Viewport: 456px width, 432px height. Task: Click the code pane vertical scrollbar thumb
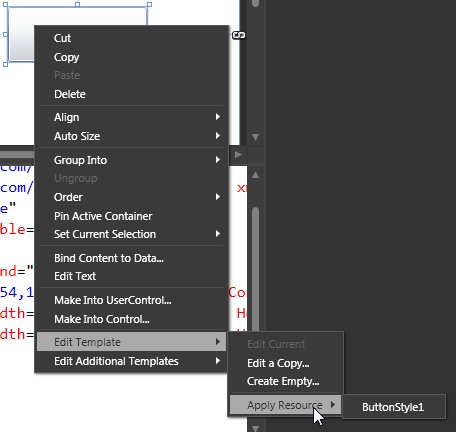coord(256,268)
